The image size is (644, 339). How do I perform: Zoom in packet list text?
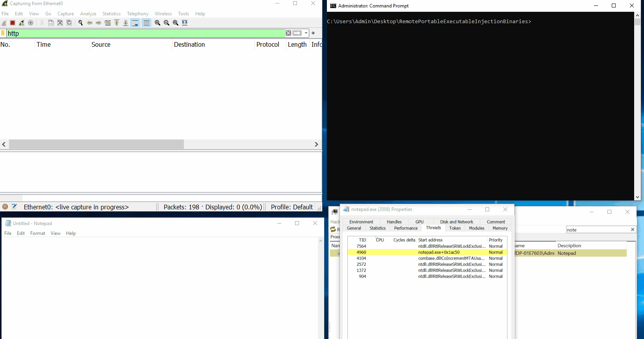point(158,23)
